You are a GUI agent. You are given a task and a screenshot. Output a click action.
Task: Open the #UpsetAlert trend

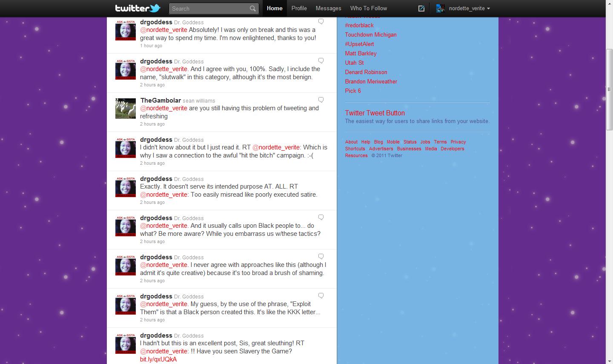[x=360, y=44]
